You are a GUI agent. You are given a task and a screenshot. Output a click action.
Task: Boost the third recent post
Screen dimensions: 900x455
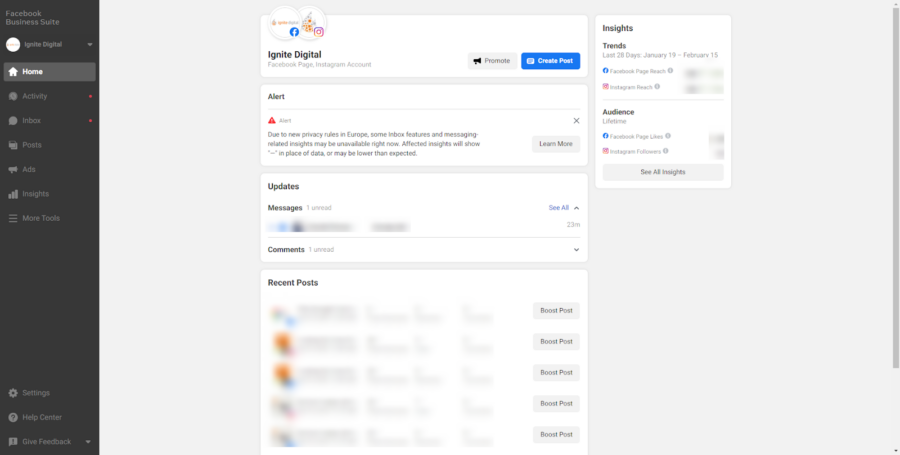556,372
